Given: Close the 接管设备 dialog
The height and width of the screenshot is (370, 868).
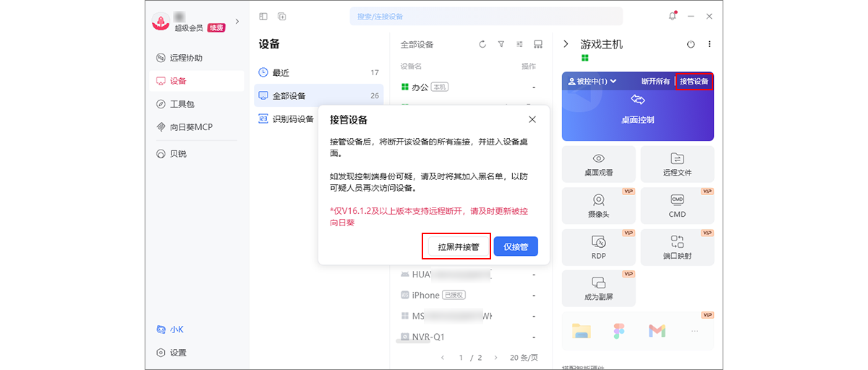Looking at the screenshot, I should coord(532,119).
